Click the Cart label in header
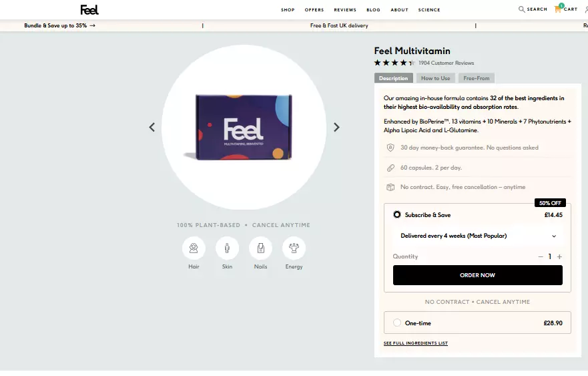 pyautogui.click(x=571, y=9)
